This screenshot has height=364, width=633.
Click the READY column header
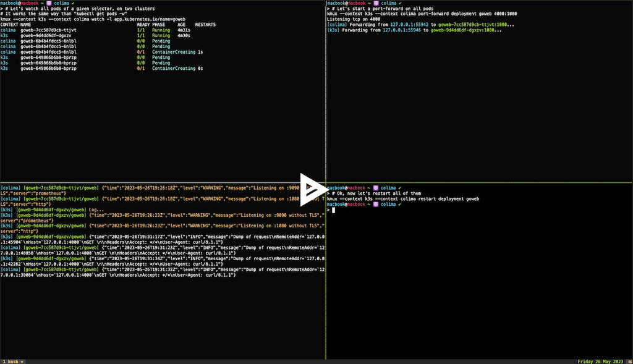click(x=143, y=25)
